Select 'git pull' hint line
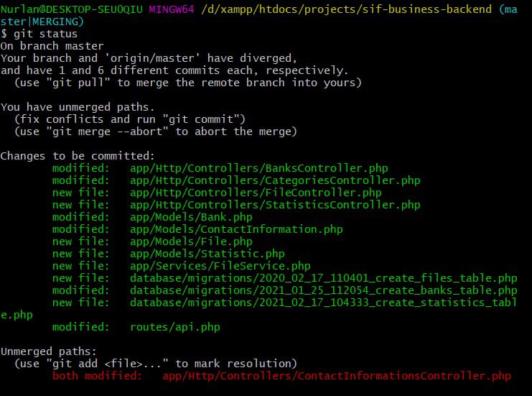This screenshot has height=396, width=532. coord(188,83)
